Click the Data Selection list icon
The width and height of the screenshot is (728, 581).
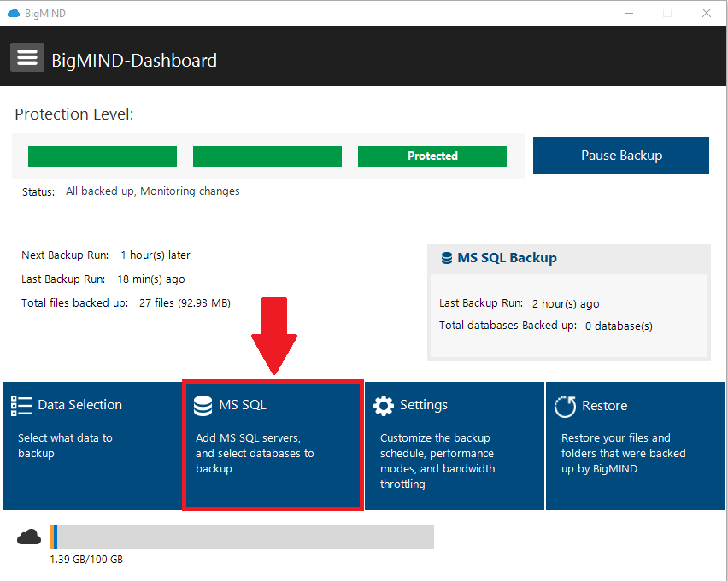coord(21,405)
